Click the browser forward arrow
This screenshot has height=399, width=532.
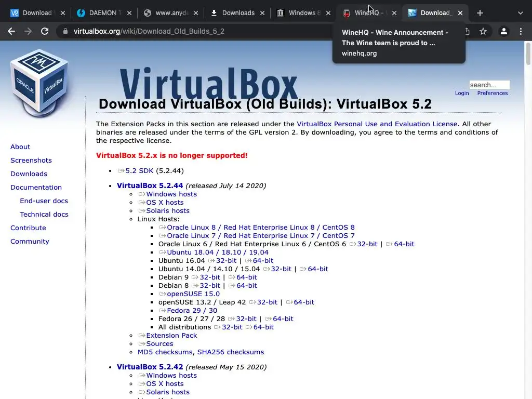click(28, 31)
